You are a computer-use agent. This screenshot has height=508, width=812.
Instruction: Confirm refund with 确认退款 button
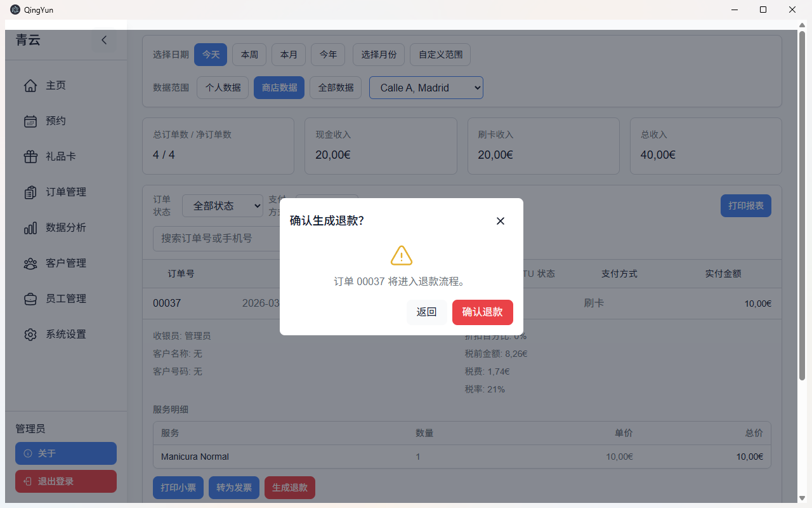[x=483, y=312]
